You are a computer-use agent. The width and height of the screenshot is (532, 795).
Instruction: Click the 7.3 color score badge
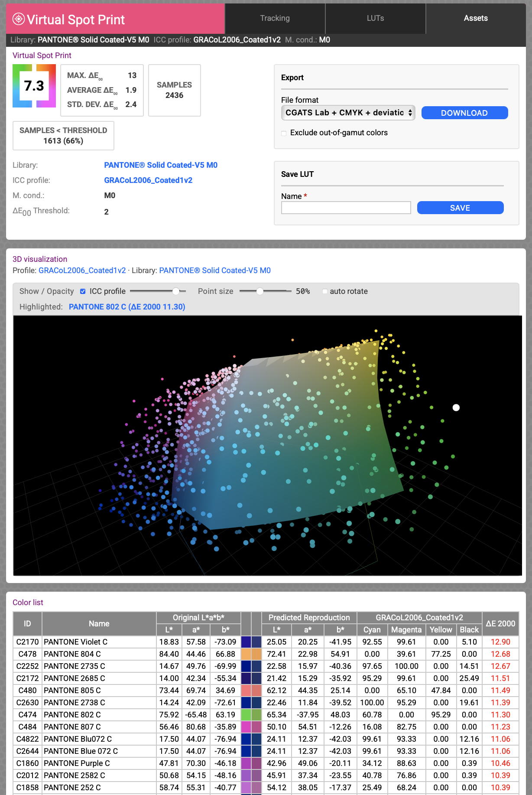coord(34,86)
